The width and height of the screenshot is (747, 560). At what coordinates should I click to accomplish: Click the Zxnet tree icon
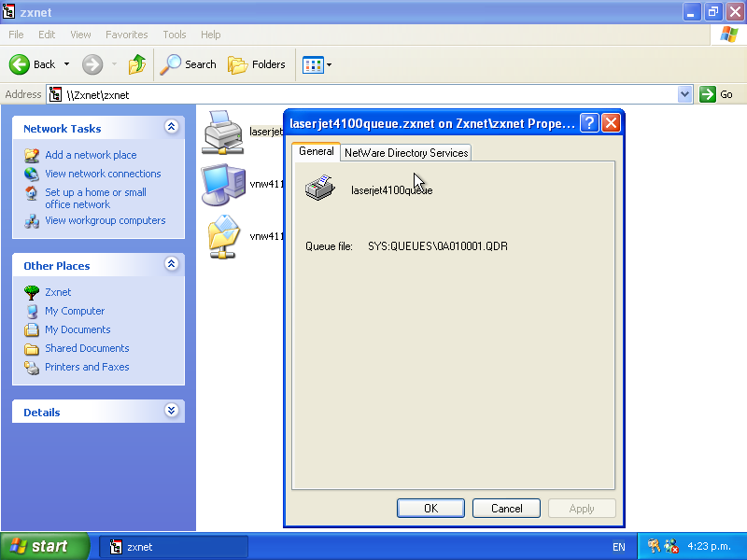[x=32, y=292]
